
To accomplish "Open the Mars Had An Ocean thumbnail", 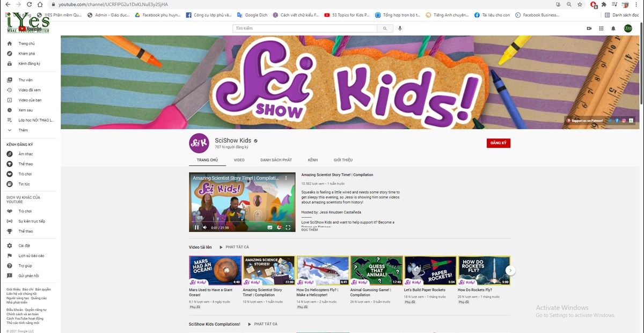I will coord(215,270).
